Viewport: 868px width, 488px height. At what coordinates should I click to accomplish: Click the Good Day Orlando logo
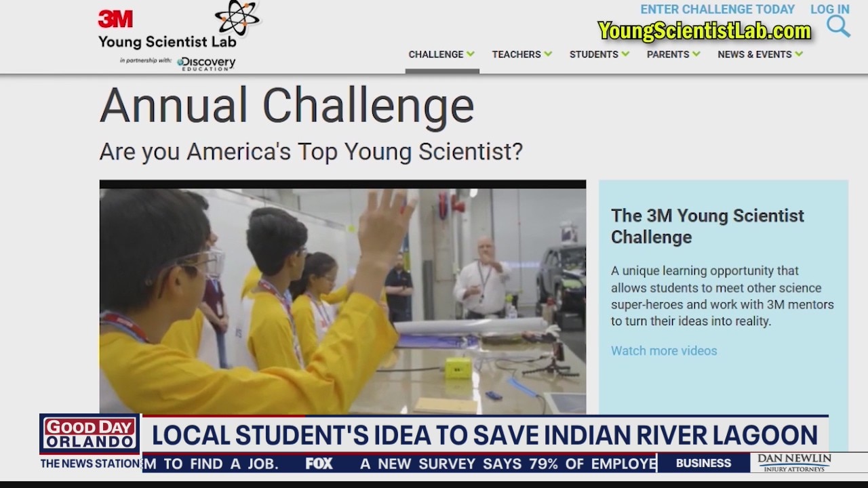tap(90, 434)
